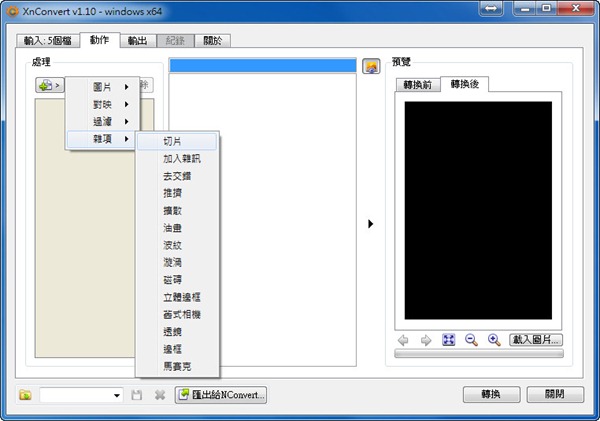
Task: Go to previous preview image arrow
Action: [x=403, y=340]
